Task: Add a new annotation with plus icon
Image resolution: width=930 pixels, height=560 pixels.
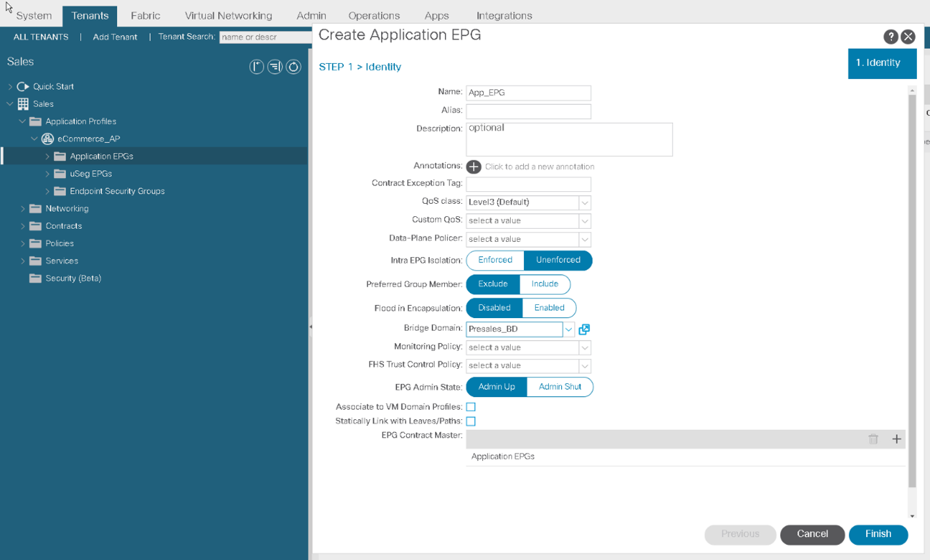Action: tap(473, 167)
